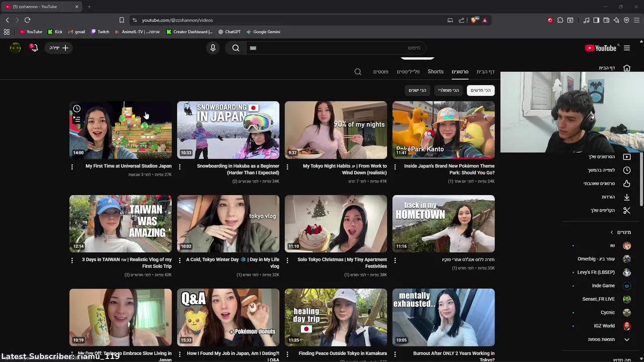Image resolution: width=644 pixels, height=362 pixels.
Task: Click the YouTube search input field
Action: click(337, 48)
